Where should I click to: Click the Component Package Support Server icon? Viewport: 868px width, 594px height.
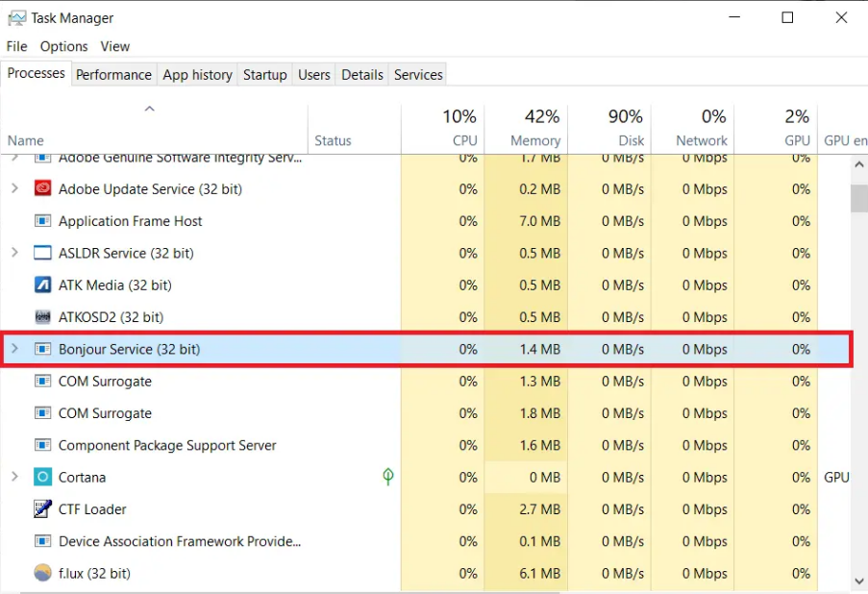coord(42,446)
